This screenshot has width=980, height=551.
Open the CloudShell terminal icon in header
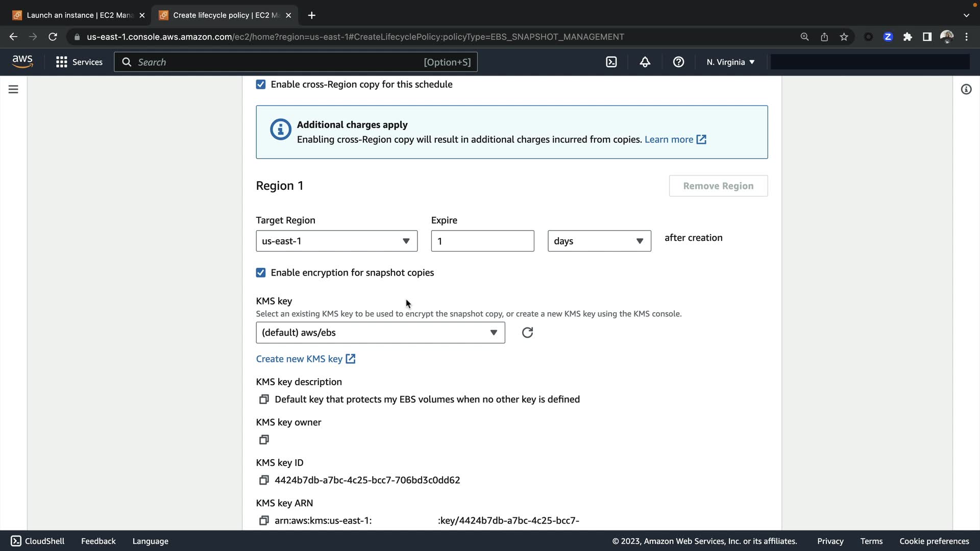(x=611, y=62)
